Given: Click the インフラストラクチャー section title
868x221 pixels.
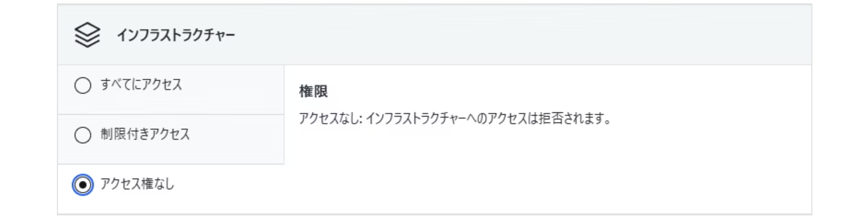Looking at the screenshot, I should [x=176, y=35].
